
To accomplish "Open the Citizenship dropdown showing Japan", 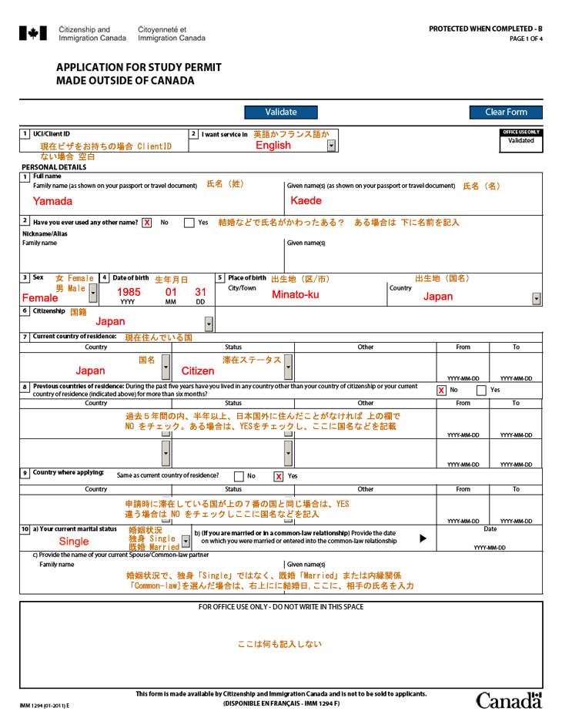I will coord(209,324).
